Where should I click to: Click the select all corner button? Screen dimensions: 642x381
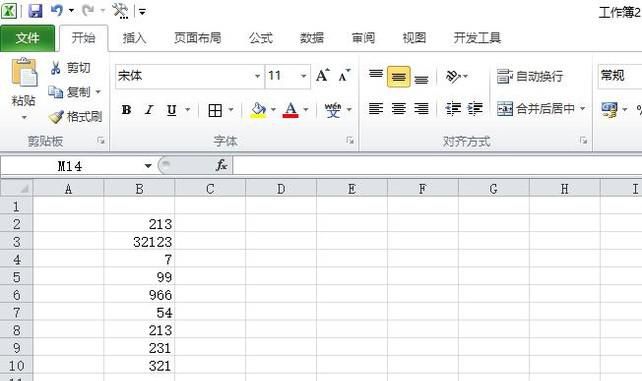tap(16, 188)
